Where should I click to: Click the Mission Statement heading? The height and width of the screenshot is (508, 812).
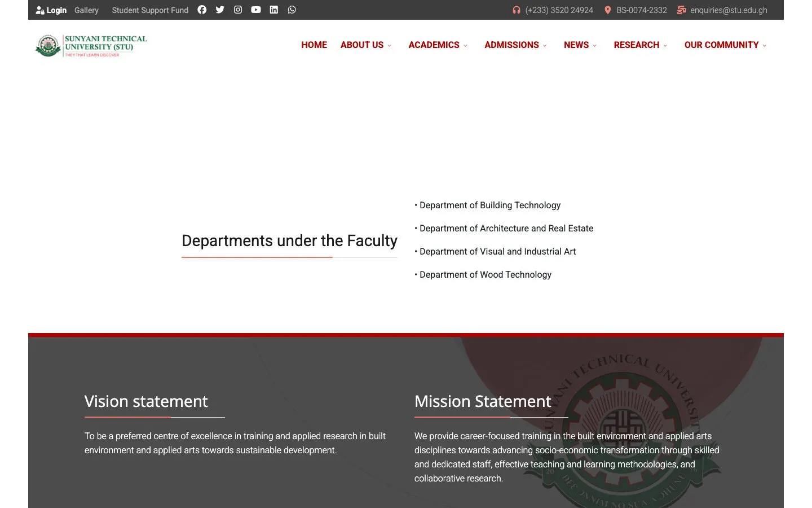pos(483,401)
